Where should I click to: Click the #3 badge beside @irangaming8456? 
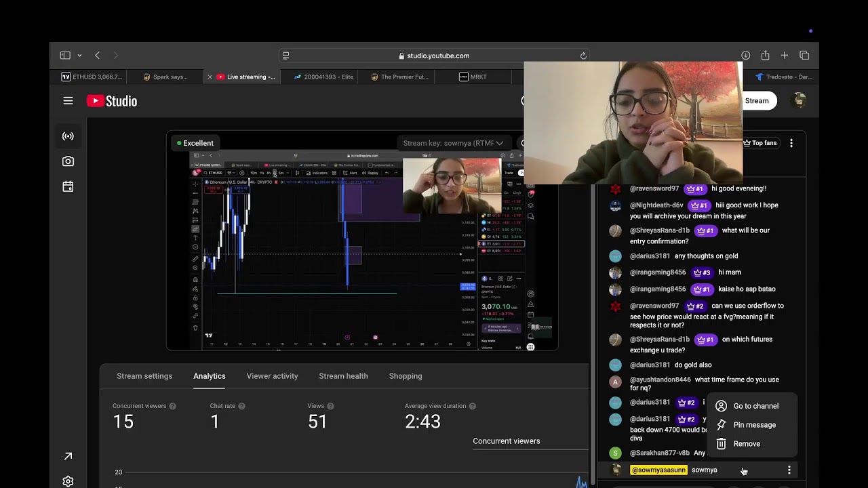(x=701, y=272)
